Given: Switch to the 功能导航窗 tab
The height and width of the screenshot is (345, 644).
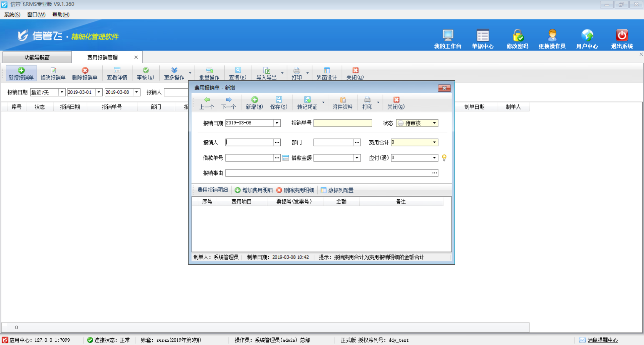Looking at the screenshot, I should tap(37, 57).
